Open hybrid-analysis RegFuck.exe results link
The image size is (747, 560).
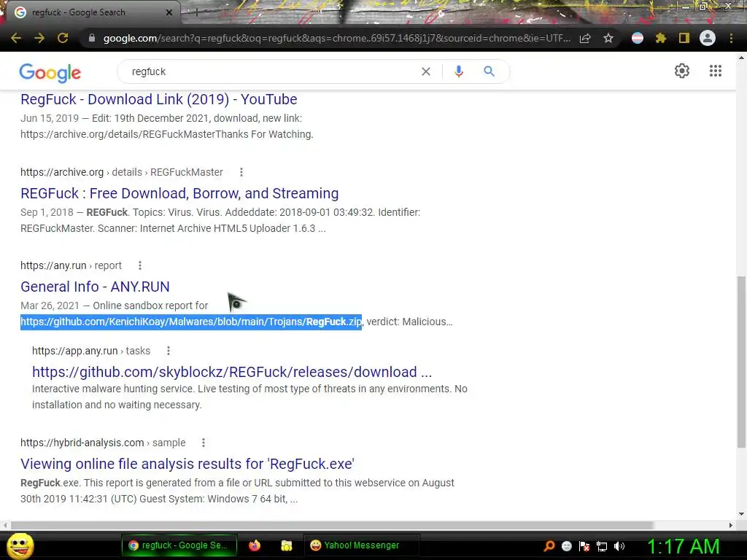point(187,464)
